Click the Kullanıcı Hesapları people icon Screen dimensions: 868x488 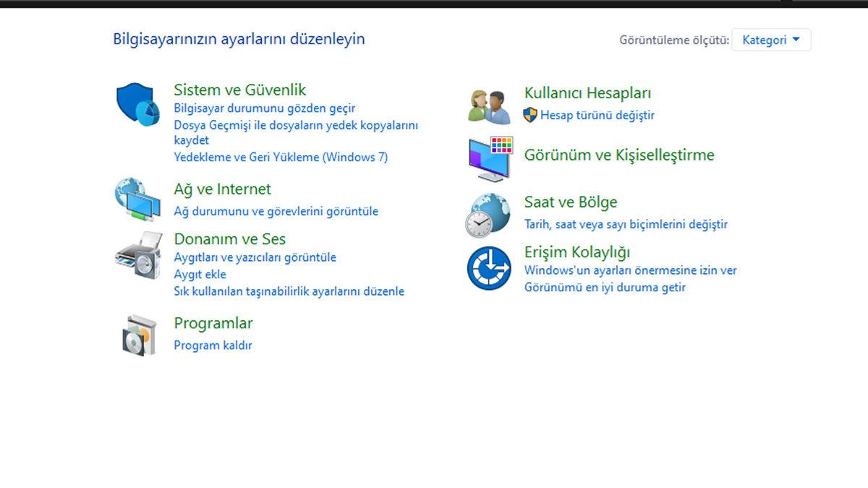489,103
